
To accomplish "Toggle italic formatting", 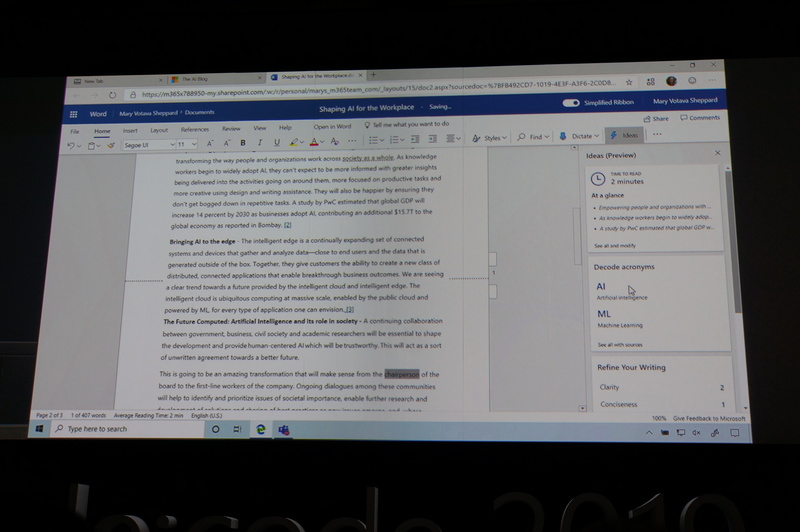I will [x=260, y=142].
